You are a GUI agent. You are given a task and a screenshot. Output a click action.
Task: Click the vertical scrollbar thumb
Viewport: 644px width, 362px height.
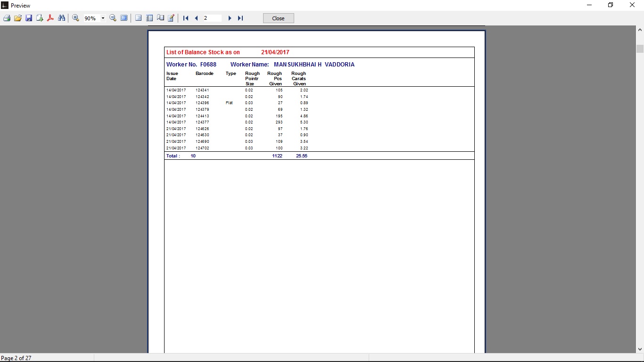click(x=640, y=49)
